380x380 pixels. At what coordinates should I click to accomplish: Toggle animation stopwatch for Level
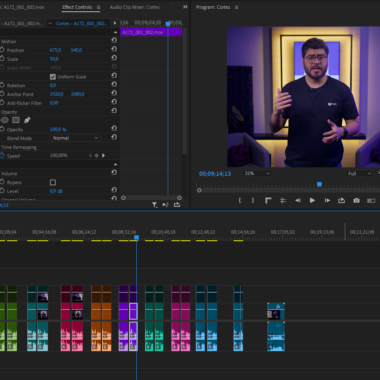pos(2,191)
